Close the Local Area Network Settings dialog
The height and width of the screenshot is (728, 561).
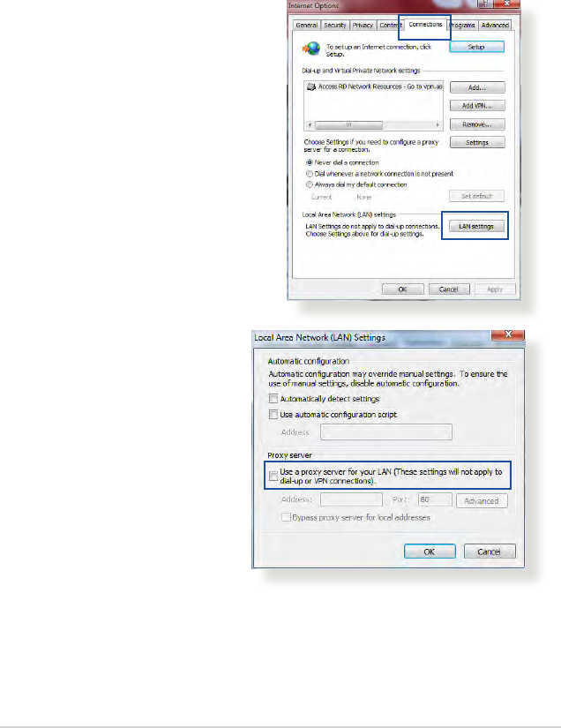[508, 334]
